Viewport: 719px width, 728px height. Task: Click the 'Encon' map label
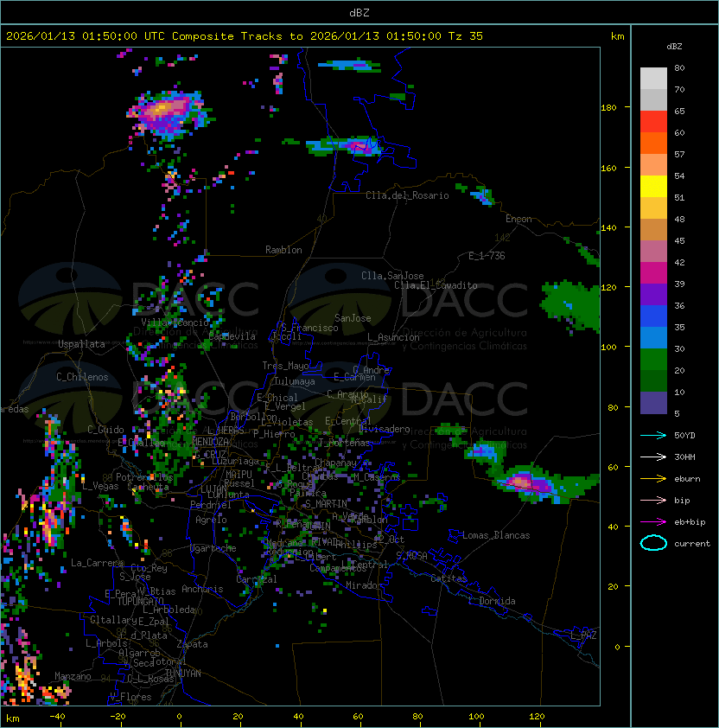click(x=519, y=219)
